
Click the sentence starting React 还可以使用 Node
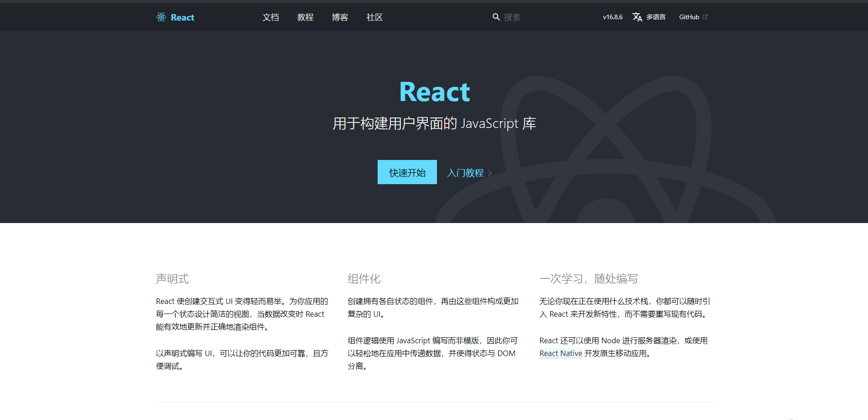[x=623, y=347]
